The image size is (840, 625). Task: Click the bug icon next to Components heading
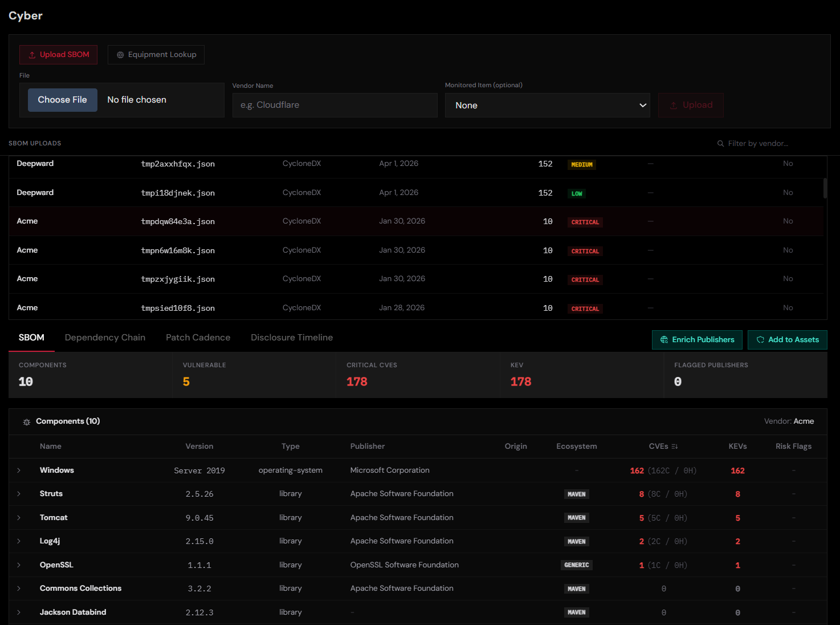click(x=27, y=421)
